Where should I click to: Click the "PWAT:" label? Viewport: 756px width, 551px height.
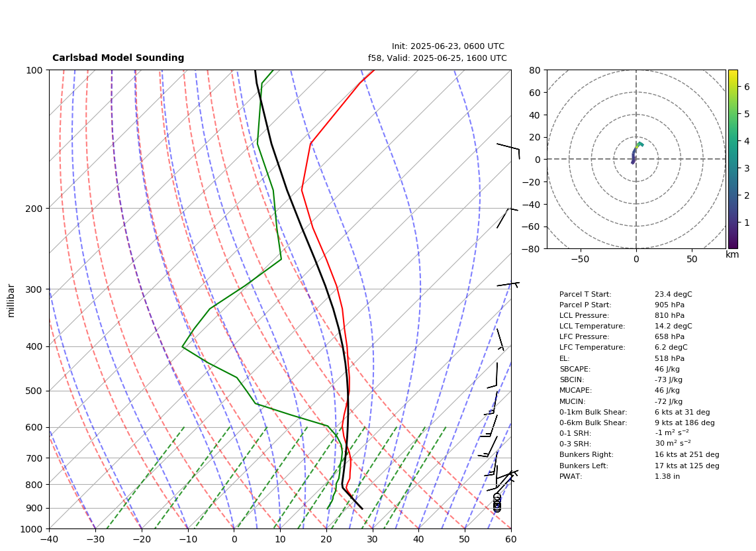coord(571,476)
